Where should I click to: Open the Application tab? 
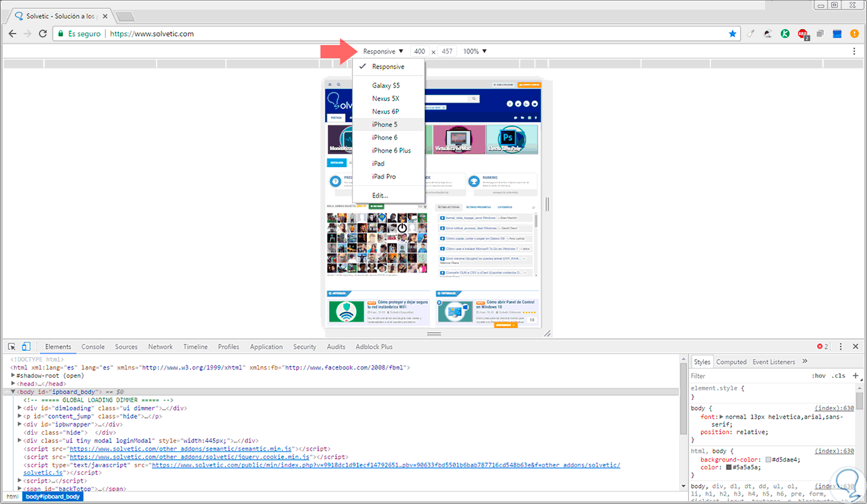pyautogui.click(x=266, y=347)
